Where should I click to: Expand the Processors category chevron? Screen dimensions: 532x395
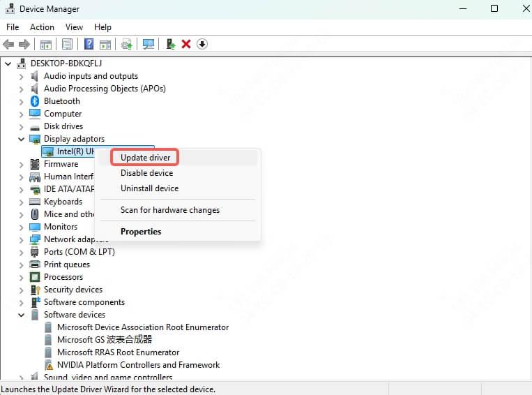click(x=22, y=278)
